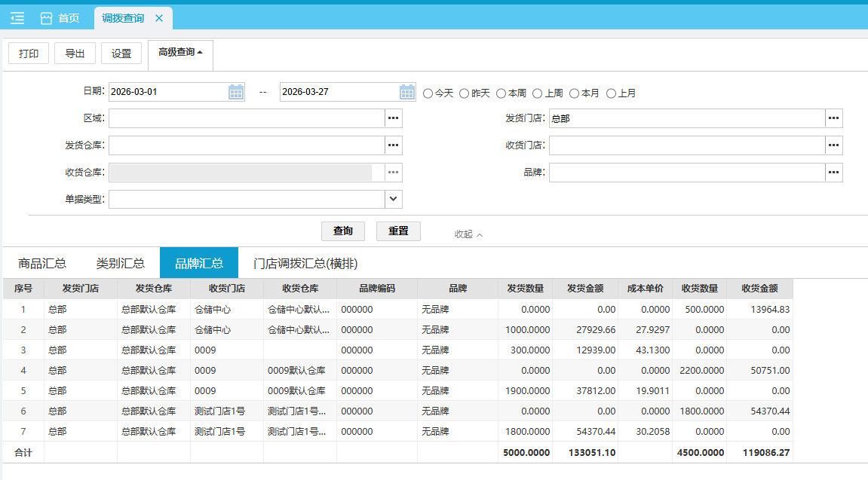868x480 pixels.
Task: Click the ellipsis button for 区域 field
Action: [393, 118]
